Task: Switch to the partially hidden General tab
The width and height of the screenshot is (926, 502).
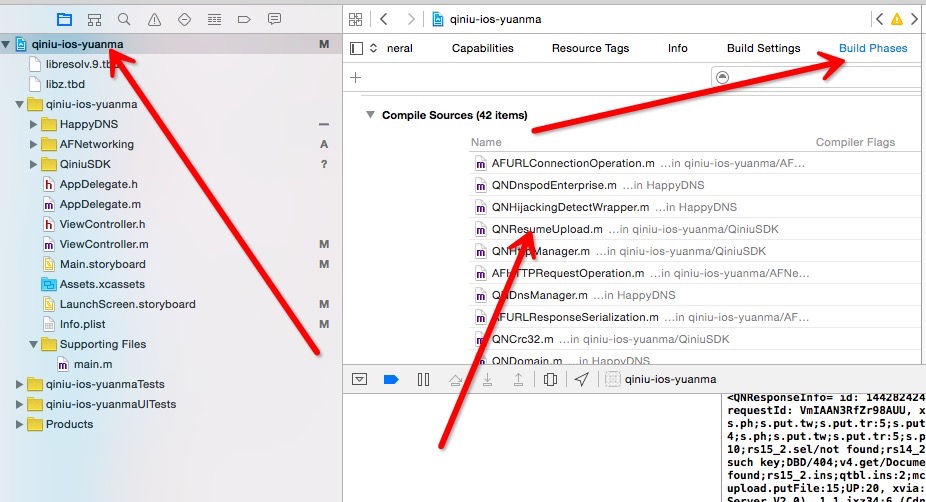Action: (400, 48)
